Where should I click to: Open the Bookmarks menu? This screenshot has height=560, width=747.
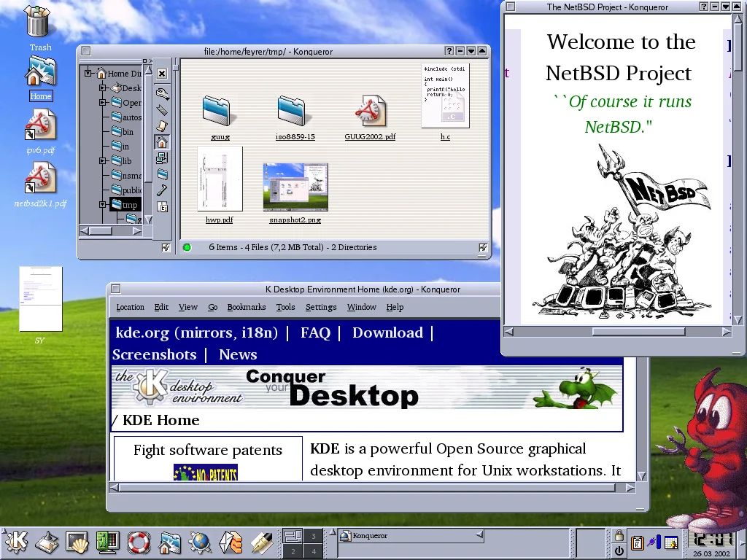tap(247, 307)
